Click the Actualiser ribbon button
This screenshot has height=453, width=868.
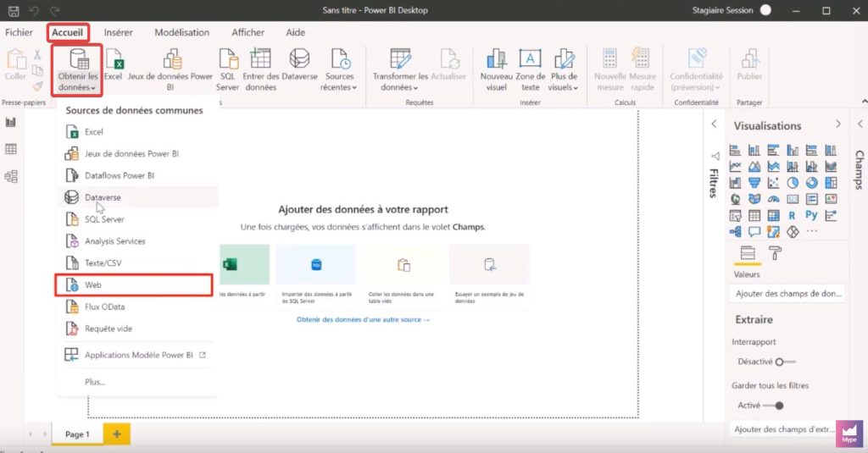(448, 65)
